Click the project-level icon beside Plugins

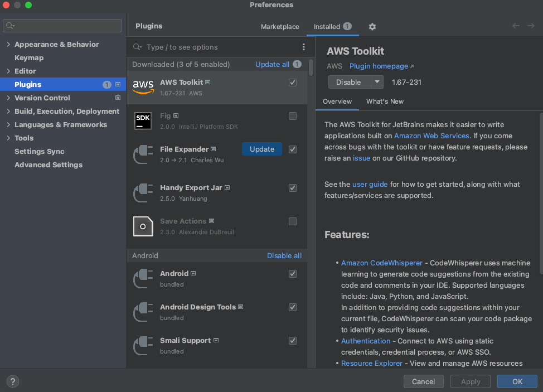coord(118,85)
